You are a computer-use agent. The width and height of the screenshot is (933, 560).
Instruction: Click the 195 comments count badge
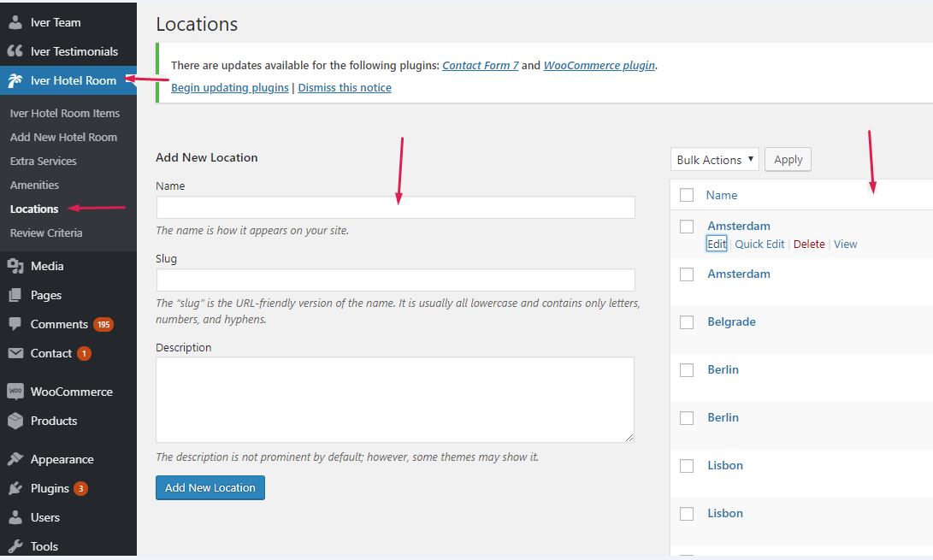tap(103, 324)
